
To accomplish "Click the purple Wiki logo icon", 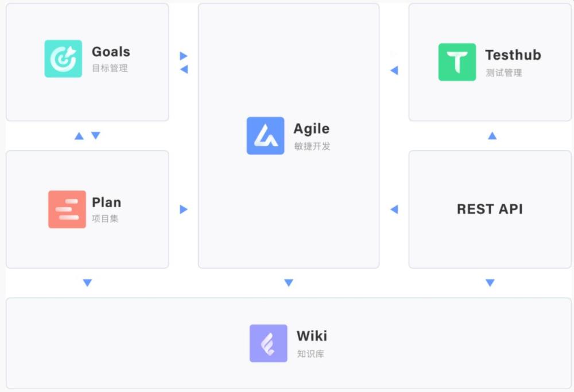I will click(x=268, y=343).
